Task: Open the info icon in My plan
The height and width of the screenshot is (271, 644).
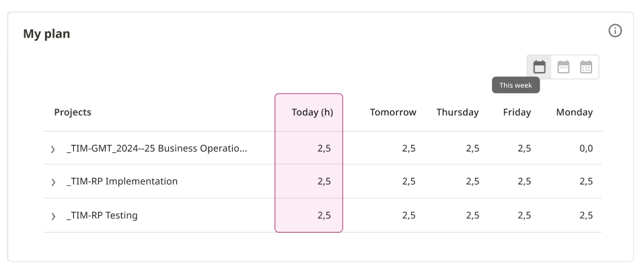Action: coord(615,31)
